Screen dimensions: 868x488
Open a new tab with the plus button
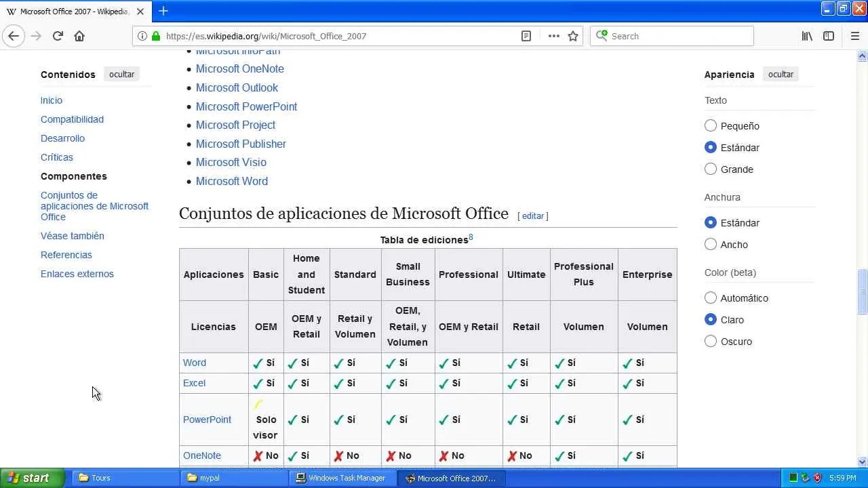[x=163, y=11]
